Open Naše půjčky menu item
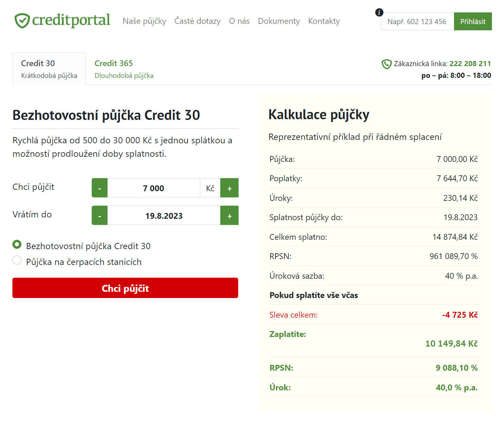Screen dimensions: 504x421 (144, 21)
